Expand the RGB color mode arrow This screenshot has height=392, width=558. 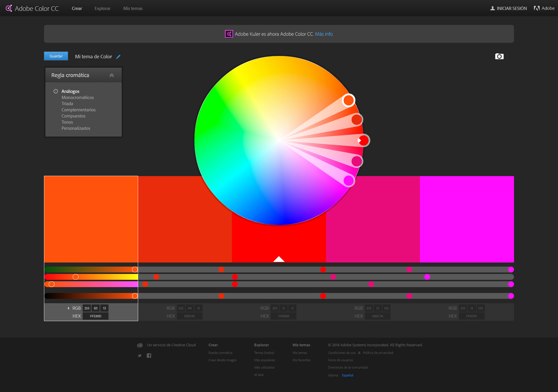69,308
